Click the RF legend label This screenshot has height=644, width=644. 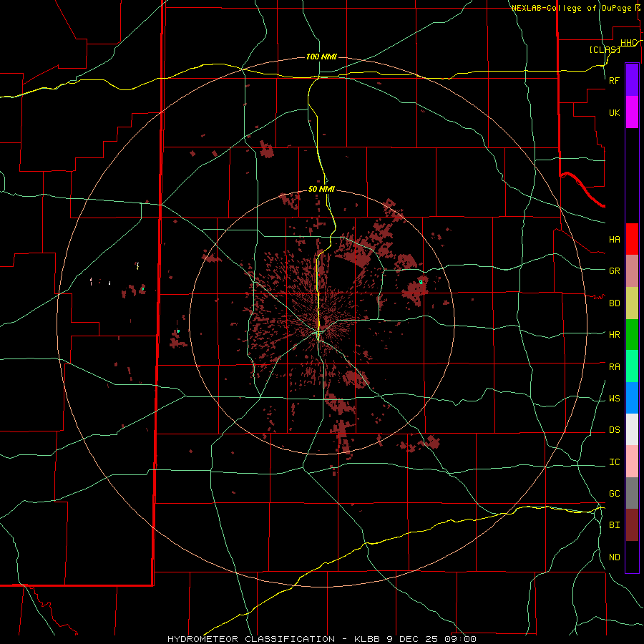(615, 80)
